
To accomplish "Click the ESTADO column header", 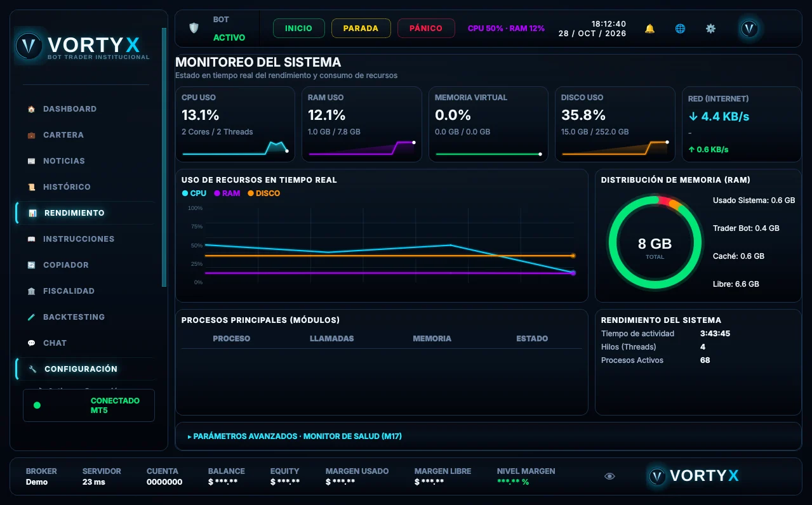I will tap(532, 339).
